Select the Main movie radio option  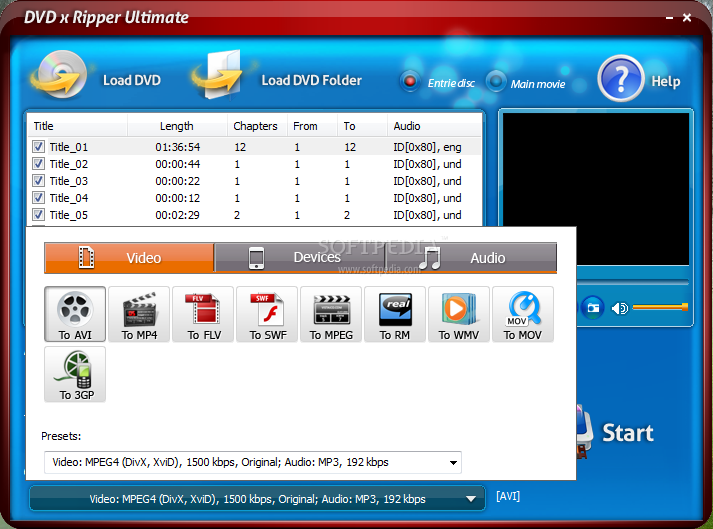click(496, 82)
